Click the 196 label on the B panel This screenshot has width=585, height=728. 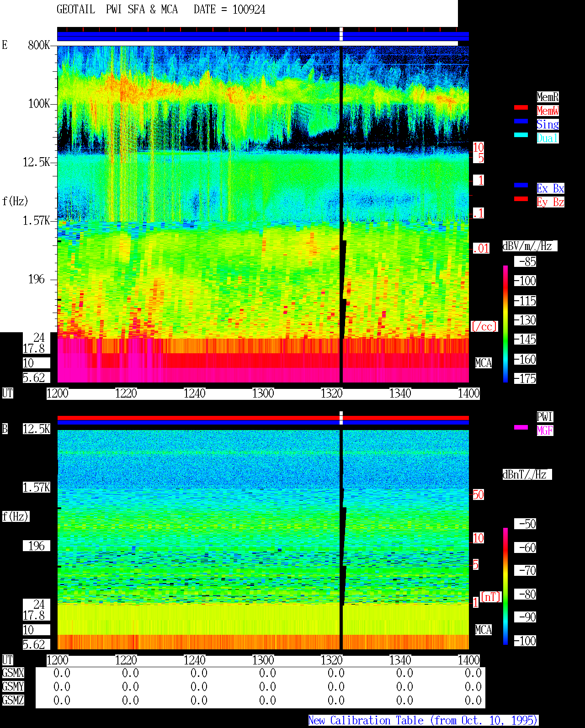[37, 546]
